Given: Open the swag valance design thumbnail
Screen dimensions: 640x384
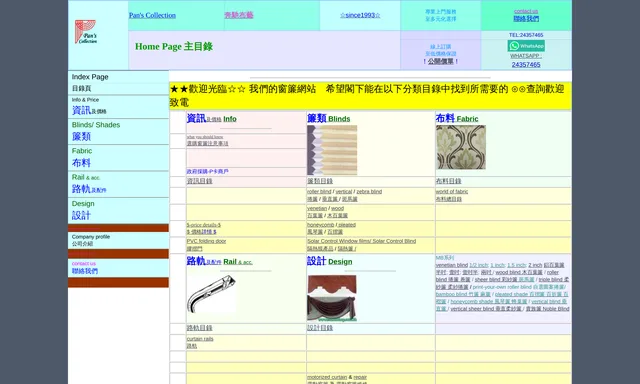Looking at the screenshot, I should [332, 298].
